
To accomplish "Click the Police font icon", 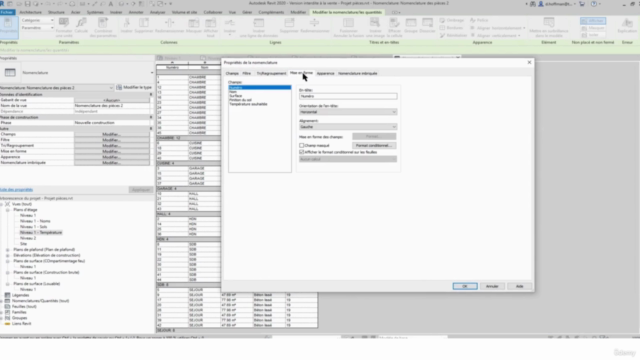I will pos(479,20).
